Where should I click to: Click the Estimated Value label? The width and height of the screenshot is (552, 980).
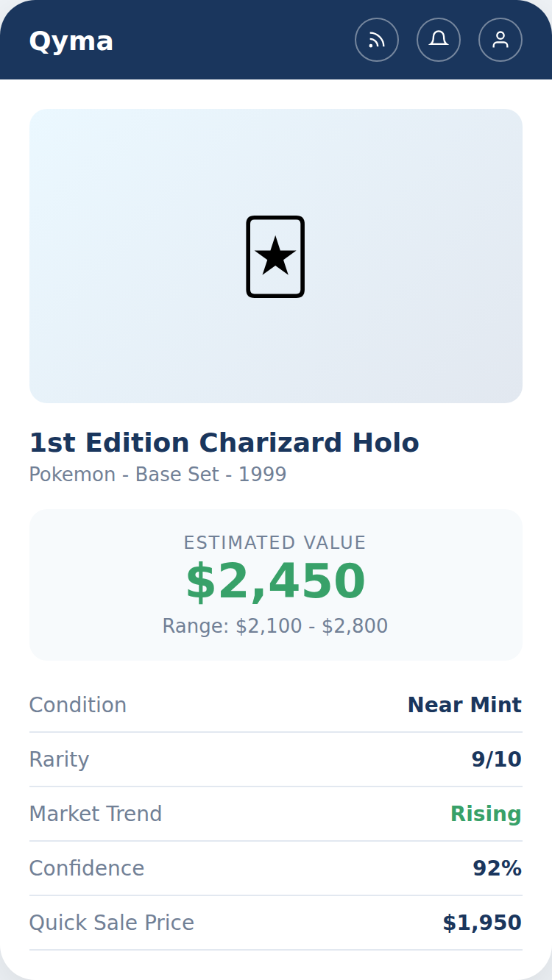point(275,543)
